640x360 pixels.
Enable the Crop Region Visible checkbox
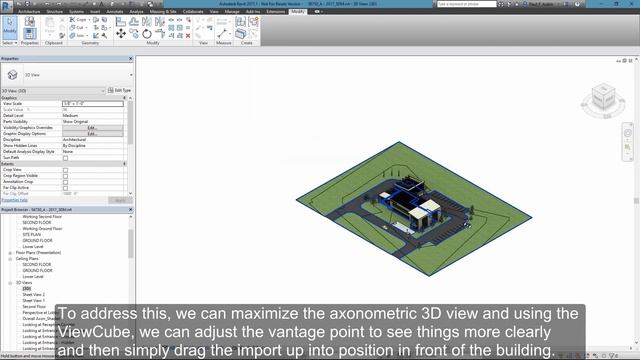65,176
